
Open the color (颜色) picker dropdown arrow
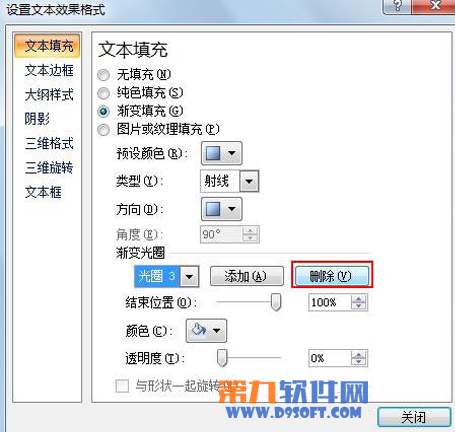pos(217,330)
